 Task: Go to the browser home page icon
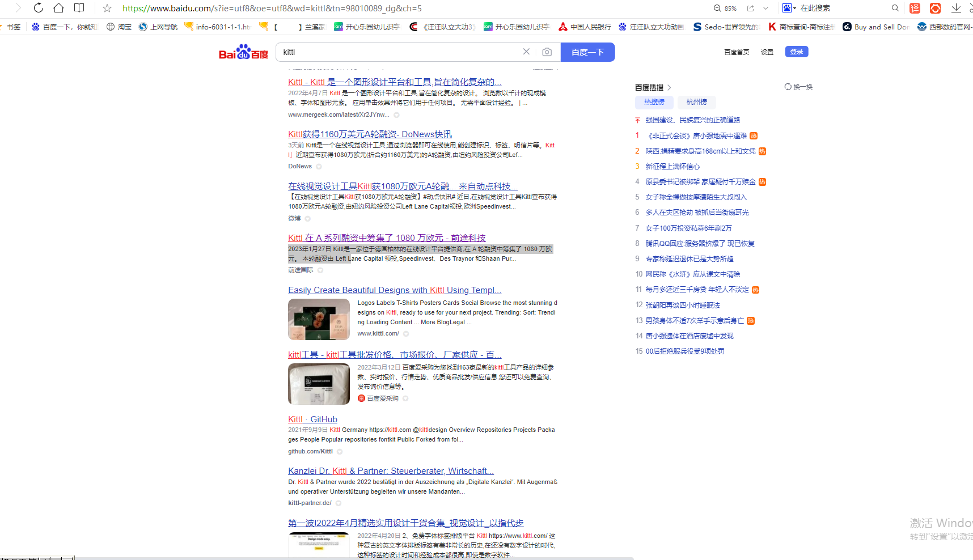(x=58, y=8)
